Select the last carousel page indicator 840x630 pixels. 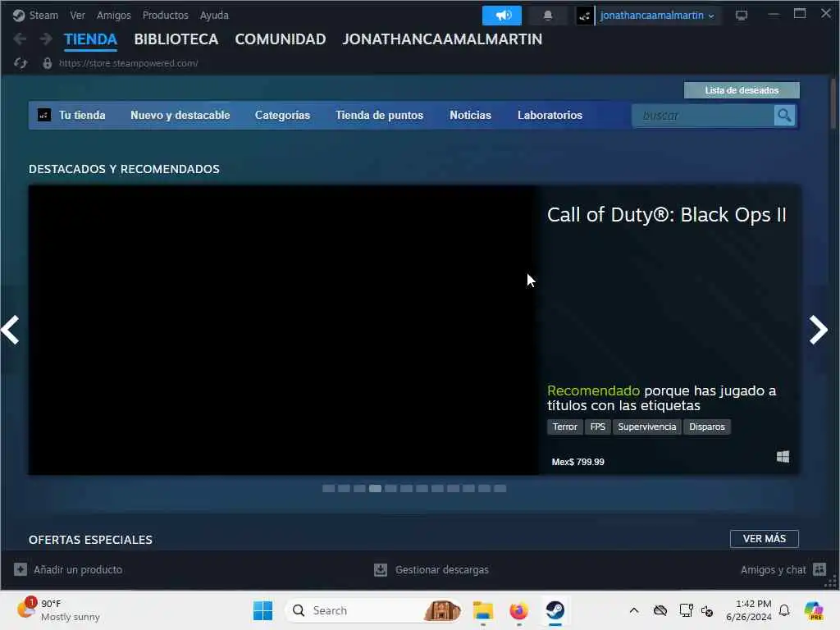coord(500,488)
